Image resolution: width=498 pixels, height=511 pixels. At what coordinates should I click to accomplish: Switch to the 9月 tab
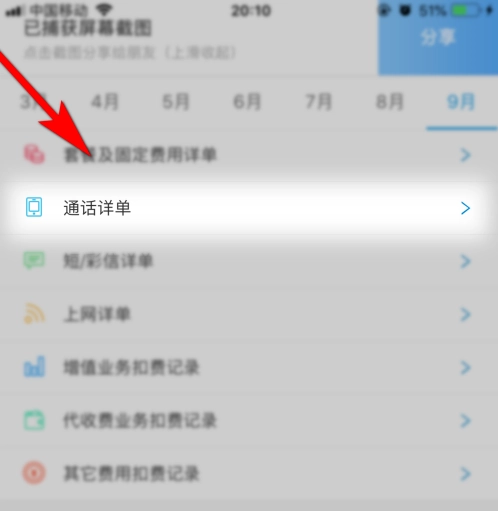pos(461,102)
